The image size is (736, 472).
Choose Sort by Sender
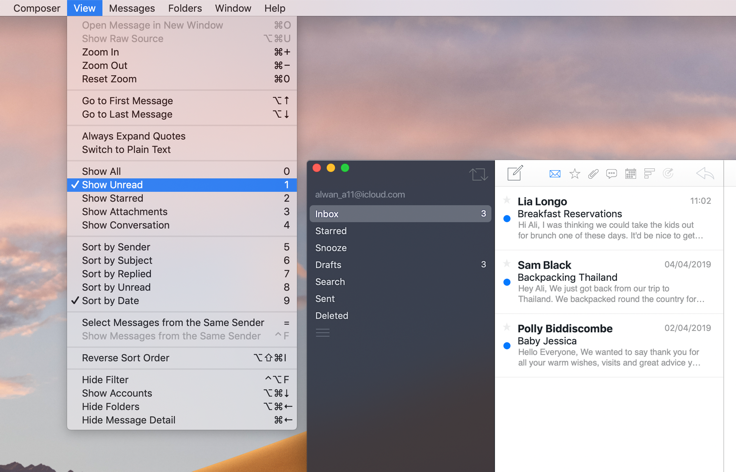[x=182, y=247]
